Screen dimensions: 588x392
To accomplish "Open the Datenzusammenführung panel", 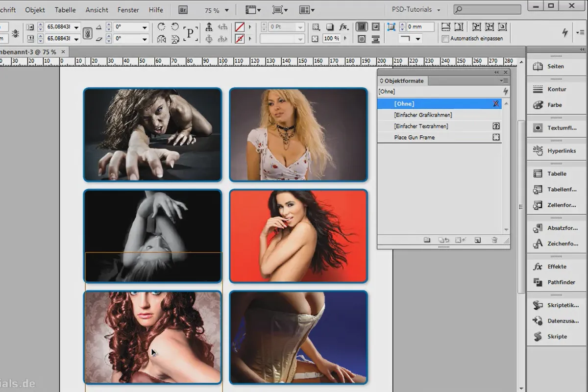I will point(556,321).
